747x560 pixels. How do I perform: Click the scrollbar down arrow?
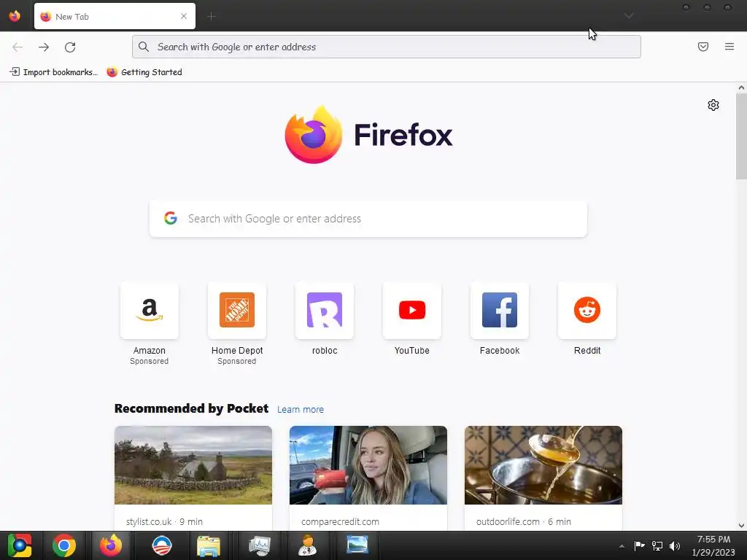(x=741, y=526)
